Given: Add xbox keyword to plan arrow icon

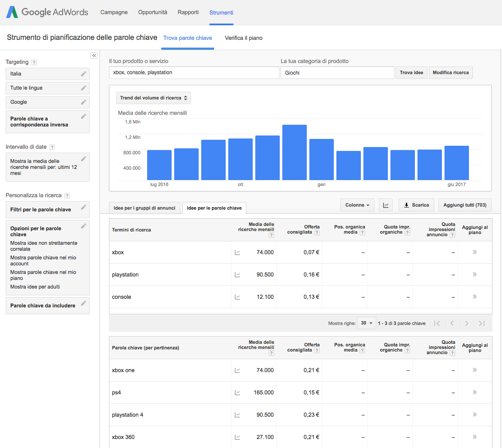Looking at the screenshot, I should (x=475, y=252).
